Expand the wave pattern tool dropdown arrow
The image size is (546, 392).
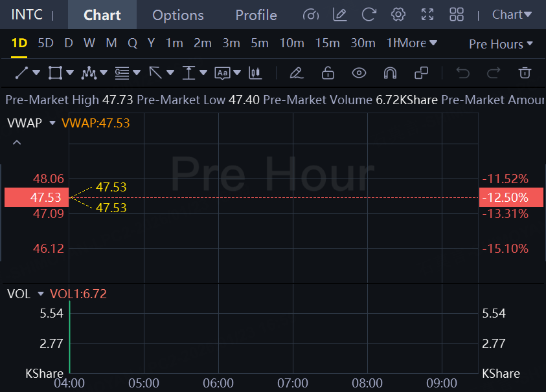(x=104, y=72)
